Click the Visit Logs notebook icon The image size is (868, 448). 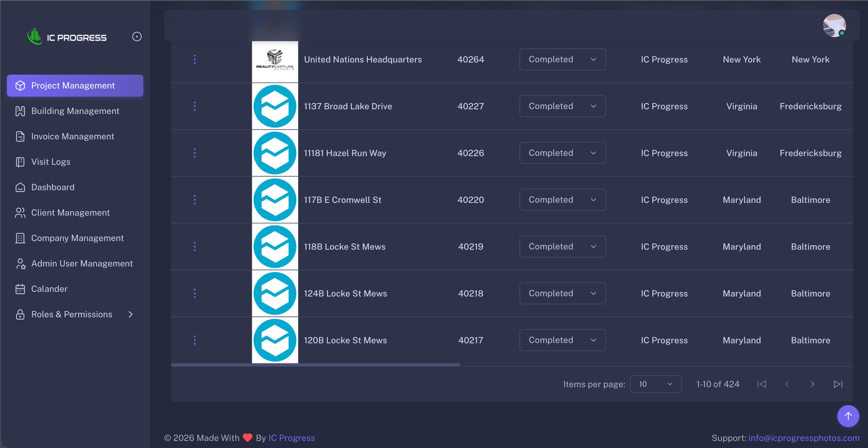[x=20, y=162]
